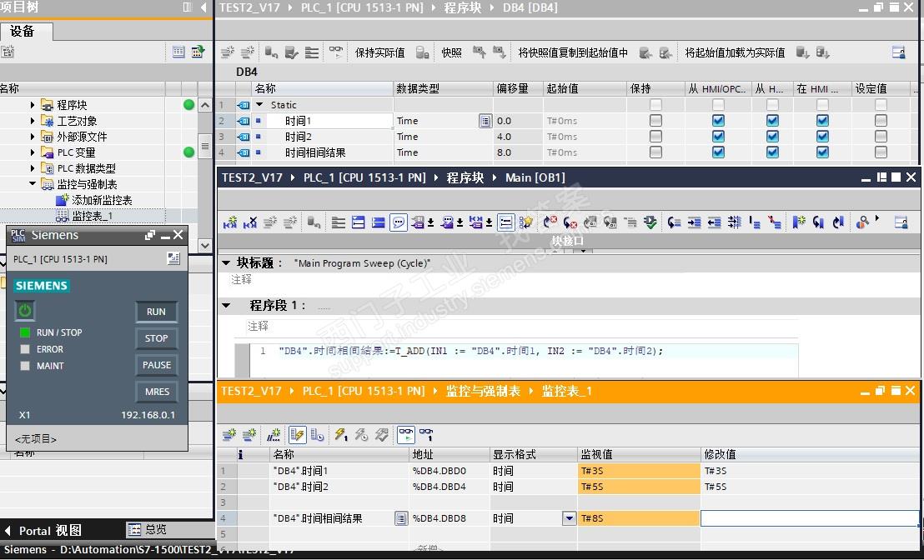This screenshot has width=924, height=560.
Task: Collapse 程序段 1 network
Action: [226, 305]
